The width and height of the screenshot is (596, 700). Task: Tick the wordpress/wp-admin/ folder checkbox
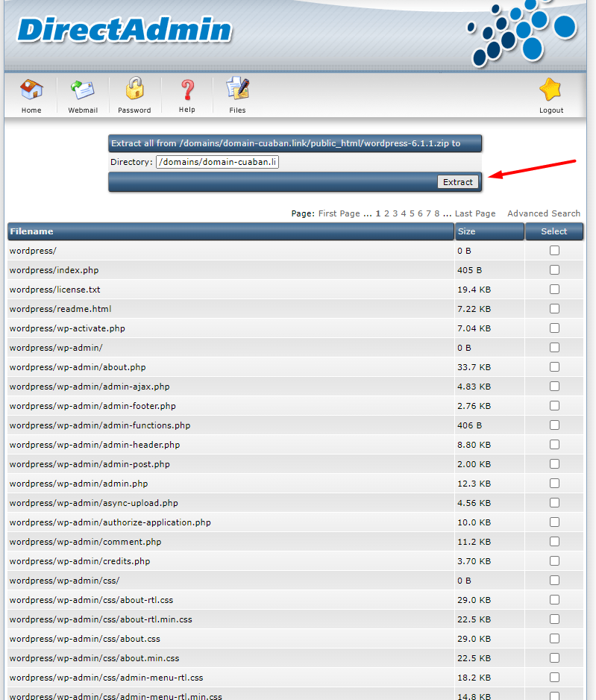point(554,347)
